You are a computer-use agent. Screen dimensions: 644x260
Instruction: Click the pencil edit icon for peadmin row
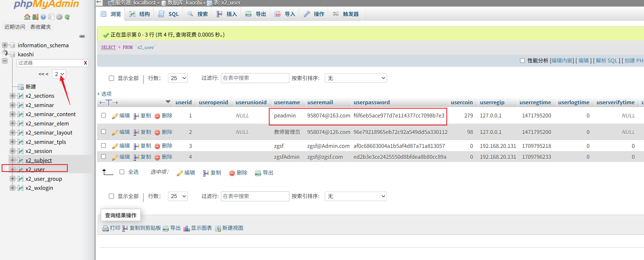pyautogui.click(x=115, y=116)
